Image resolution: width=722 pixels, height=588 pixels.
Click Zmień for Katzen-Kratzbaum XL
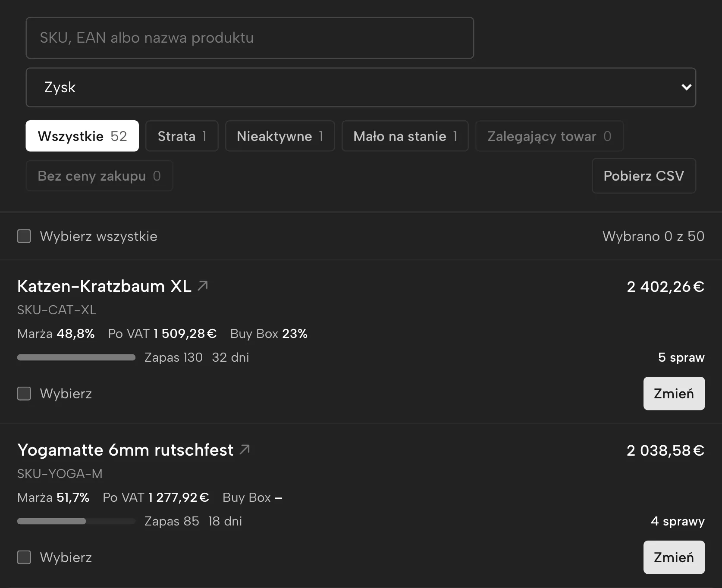pyautogui.click(x=674, y=394)
